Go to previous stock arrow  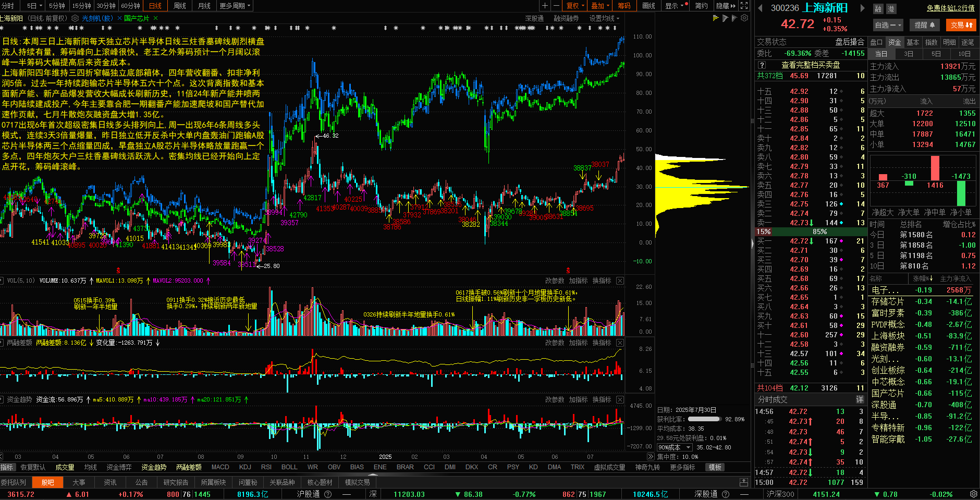click(x=760, y=8)
